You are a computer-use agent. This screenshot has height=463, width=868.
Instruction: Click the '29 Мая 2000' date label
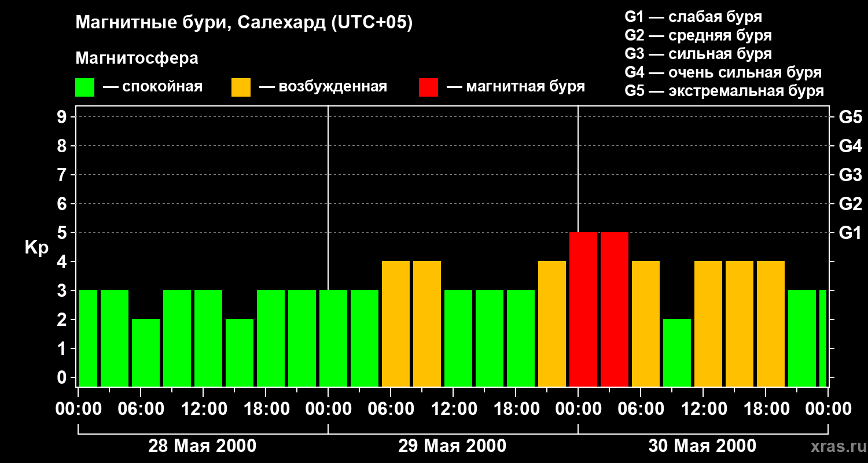453,446
